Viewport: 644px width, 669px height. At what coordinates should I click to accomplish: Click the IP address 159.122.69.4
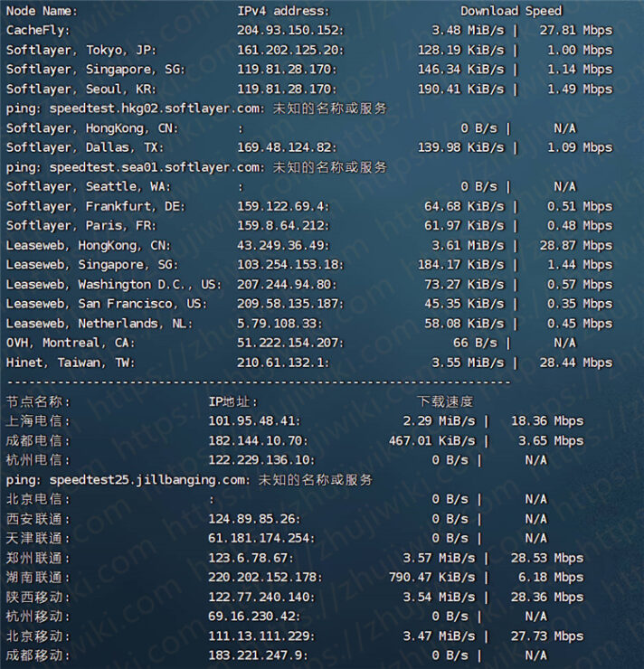coord(283,206)
